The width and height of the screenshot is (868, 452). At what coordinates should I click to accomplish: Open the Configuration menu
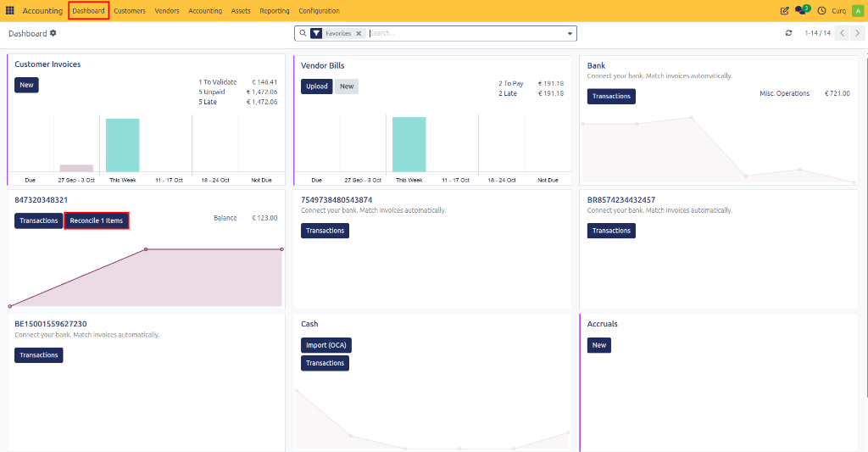pos(319,10)
